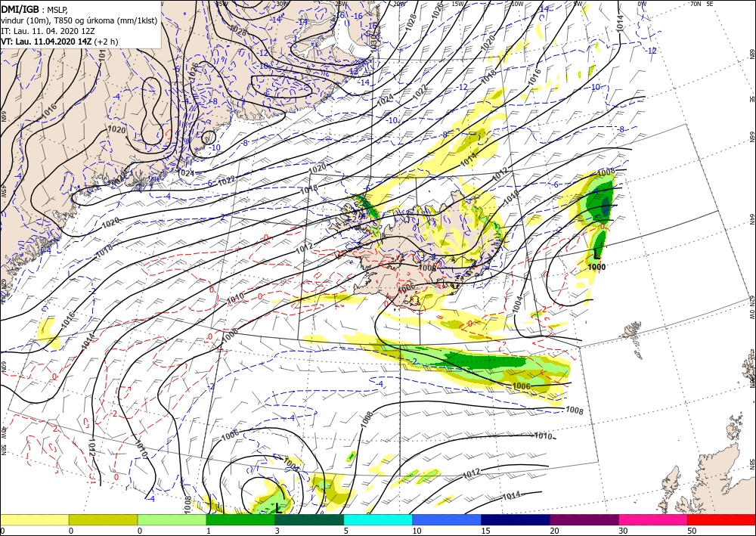The width and height of the screenshot is (756, 536).
Task: Pick the blue legend swatch between 10 and 15
Action: [447, 519]
